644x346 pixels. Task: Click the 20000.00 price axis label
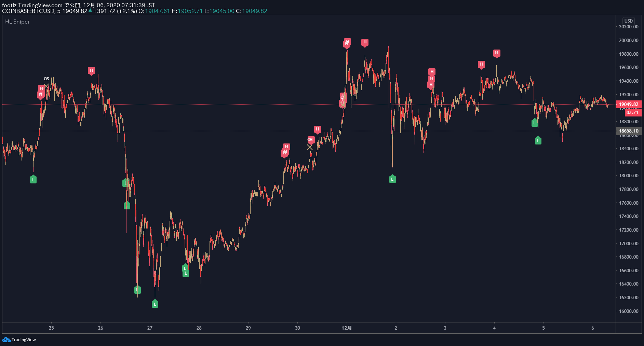click(x=629, y=40)
